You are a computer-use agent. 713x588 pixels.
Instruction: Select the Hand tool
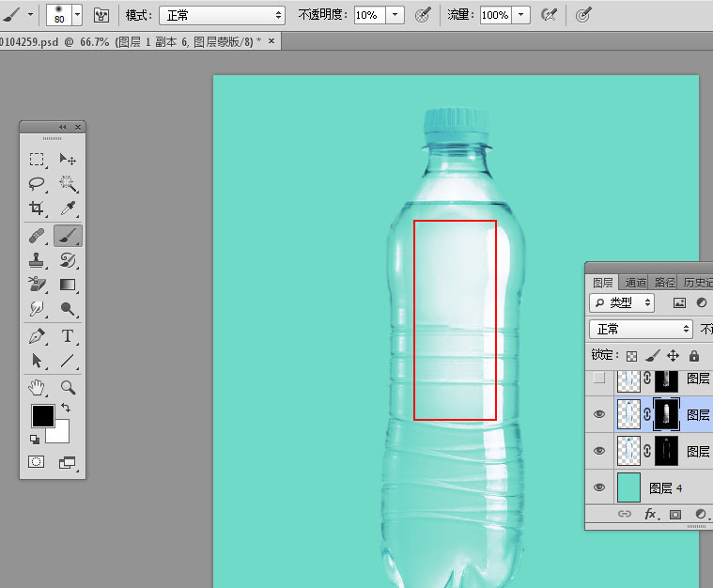[37, 387]
